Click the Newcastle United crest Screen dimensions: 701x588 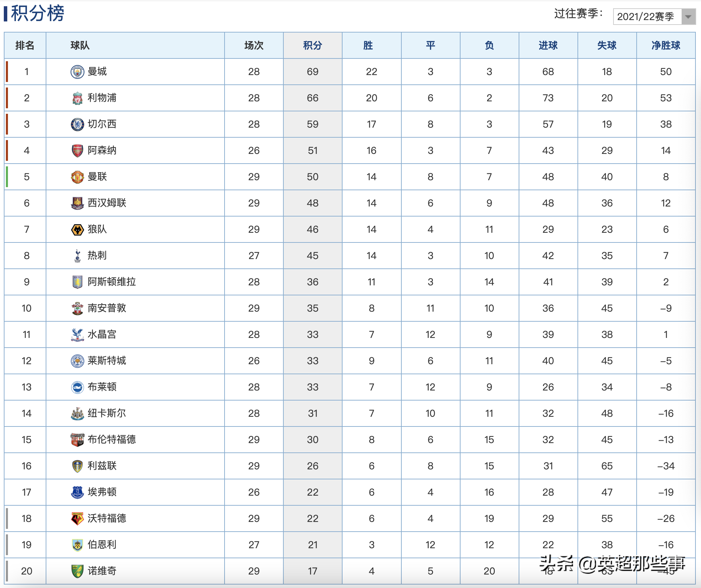[x=77, y=414]
